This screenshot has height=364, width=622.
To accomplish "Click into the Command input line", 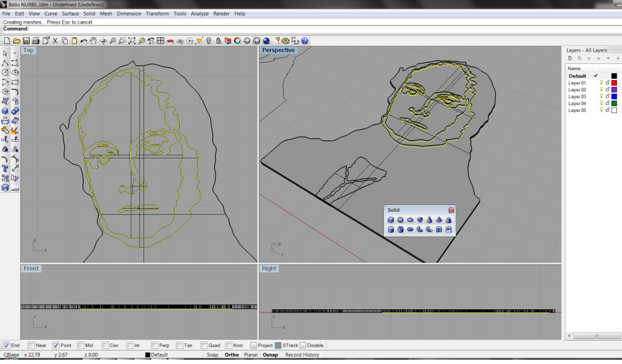I will [325, 29].
